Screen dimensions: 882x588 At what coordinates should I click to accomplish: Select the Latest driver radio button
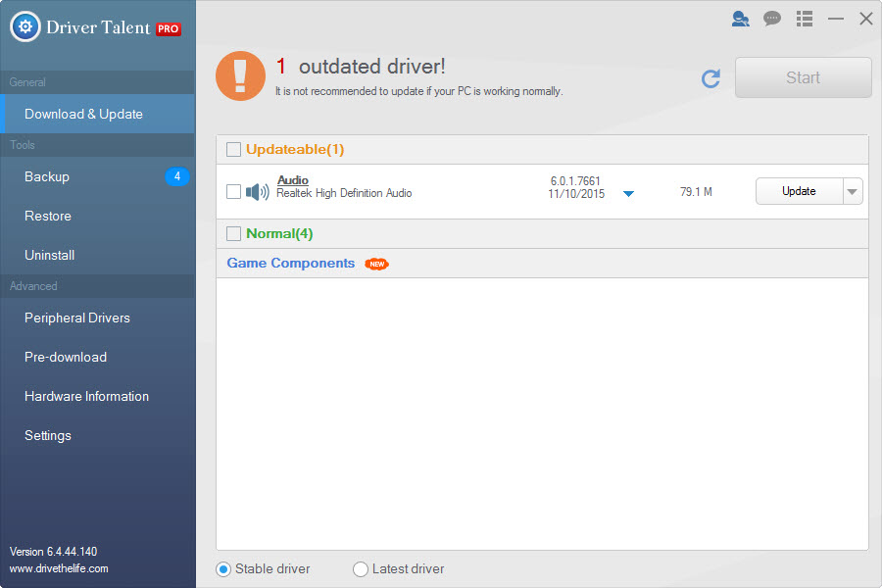pyautogui.click(x=360, y=569)
